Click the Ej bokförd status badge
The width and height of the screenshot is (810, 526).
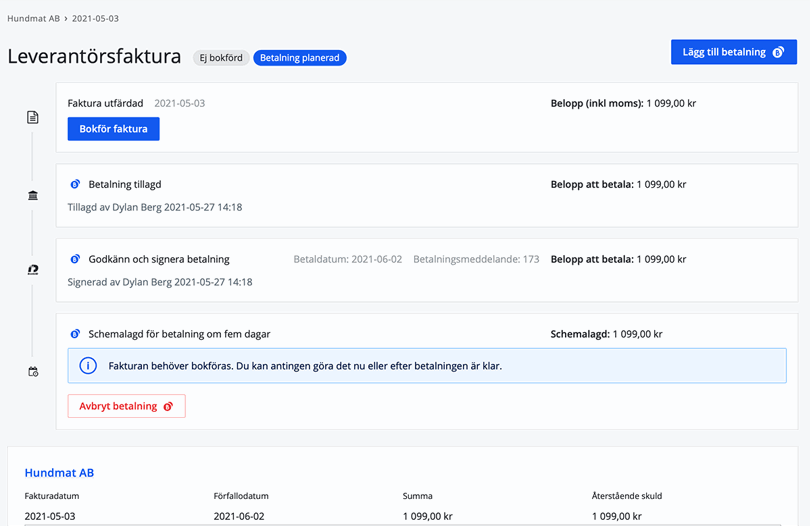[x=220, y=58]
